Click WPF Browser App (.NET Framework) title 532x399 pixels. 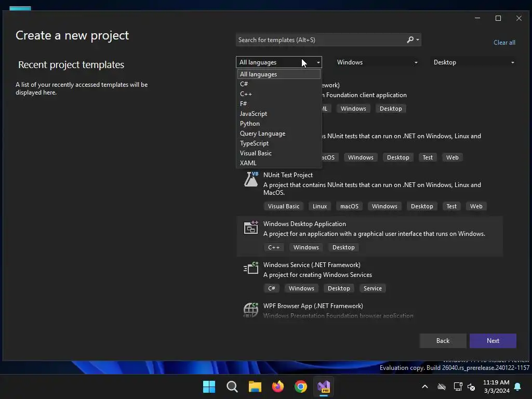click(x=313, y=306)
